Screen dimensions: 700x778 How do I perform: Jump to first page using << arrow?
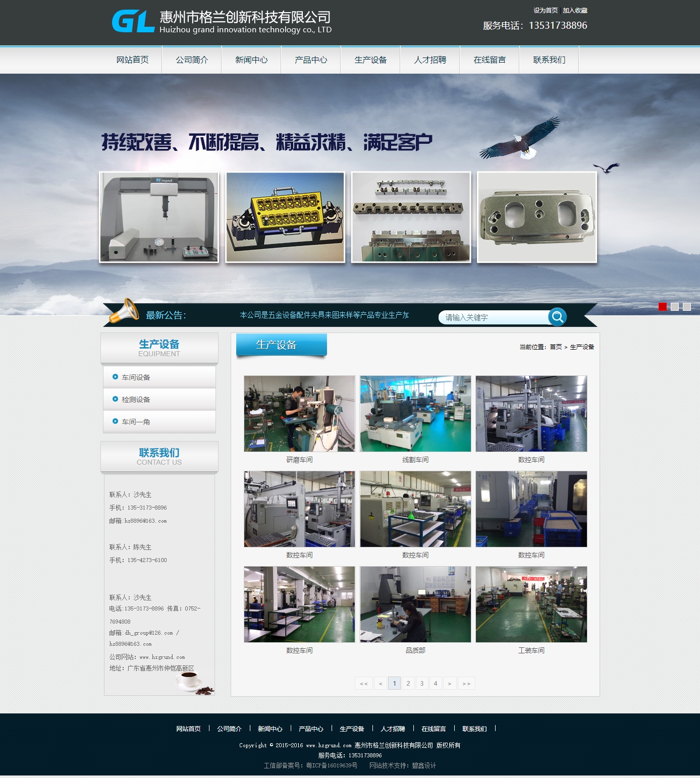364,684
